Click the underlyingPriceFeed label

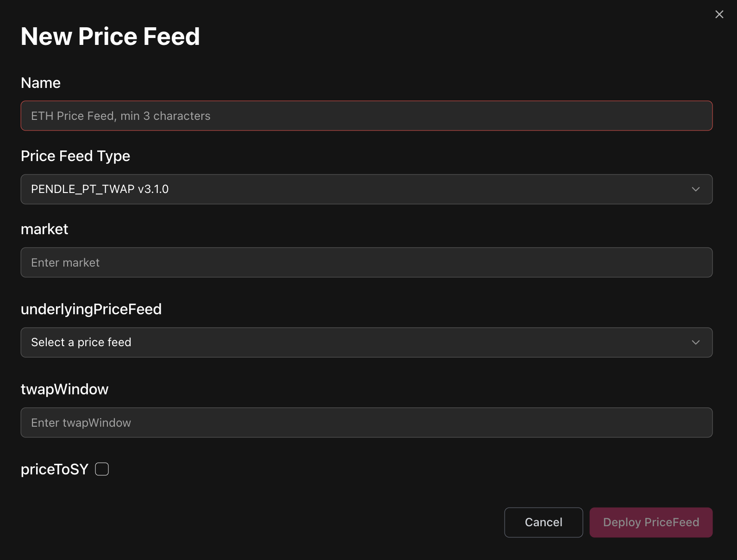[91, 309]
